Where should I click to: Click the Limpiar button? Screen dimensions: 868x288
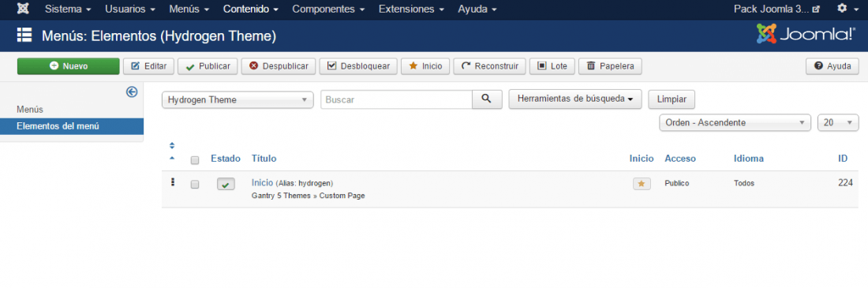coord(672,99)
